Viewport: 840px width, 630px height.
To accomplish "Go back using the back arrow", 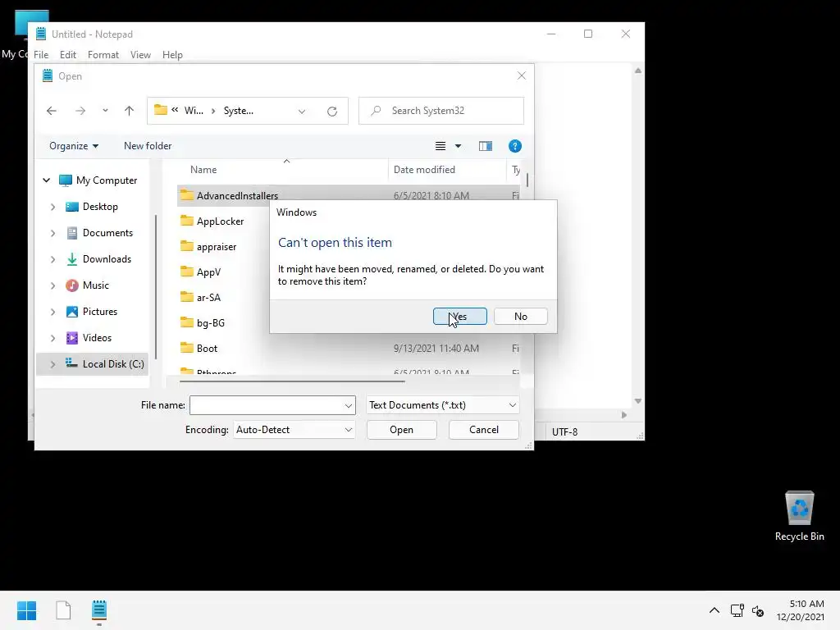I will (52, 111).
